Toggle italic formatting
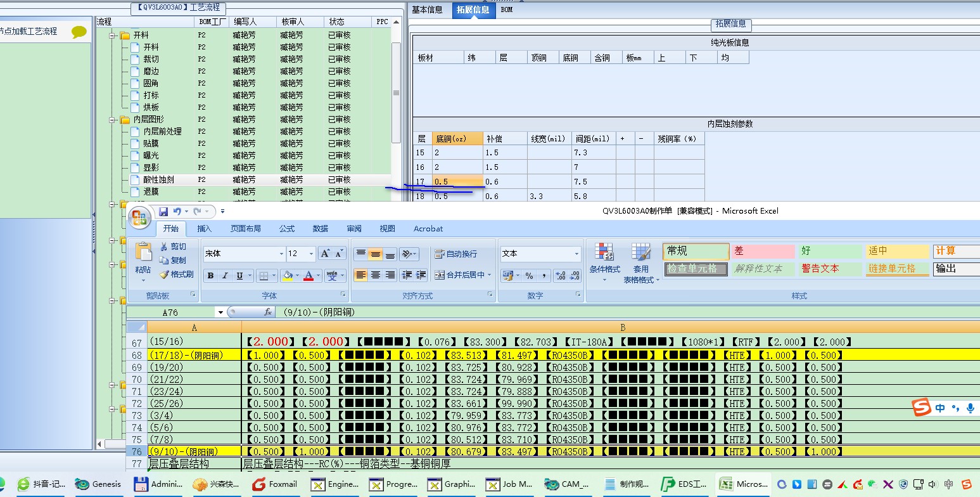Image resolution: width=980 pixels, height=497 pixels. [x=225, y=276]
